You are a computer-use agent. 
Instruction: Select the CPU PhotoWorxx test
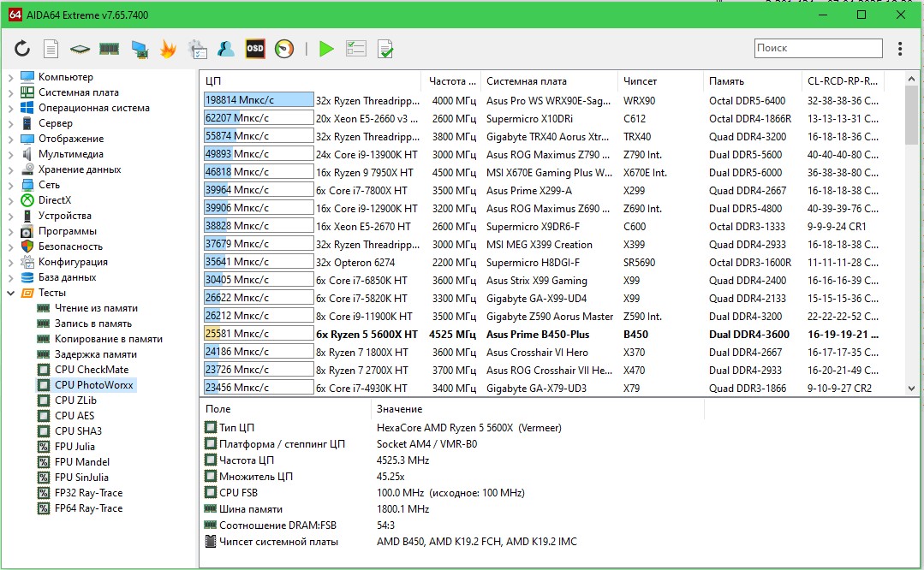tap(93, 384)
